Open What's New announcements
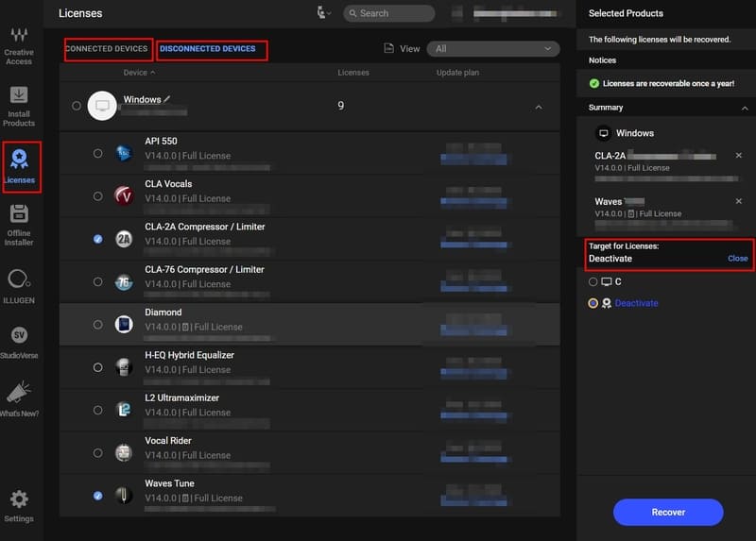Viewport: 756px width, 541px height. [x=19, y=398]
